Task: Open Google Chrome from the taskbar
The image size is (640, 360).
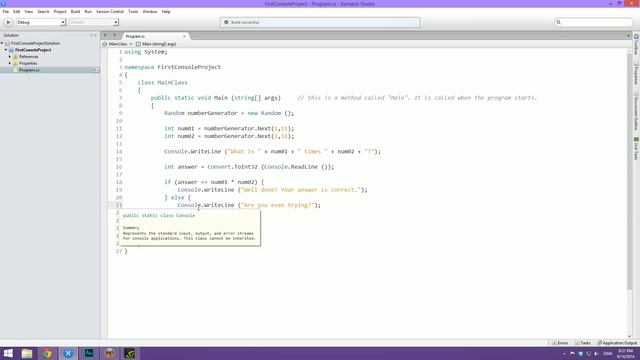Action: (47, 353)
